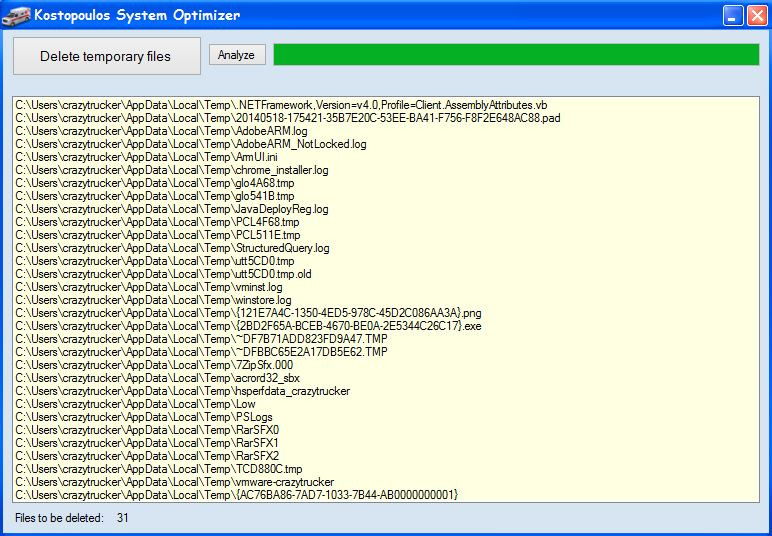
Task: Select the acrord32_sbx entry
Action: click(157, 378)
